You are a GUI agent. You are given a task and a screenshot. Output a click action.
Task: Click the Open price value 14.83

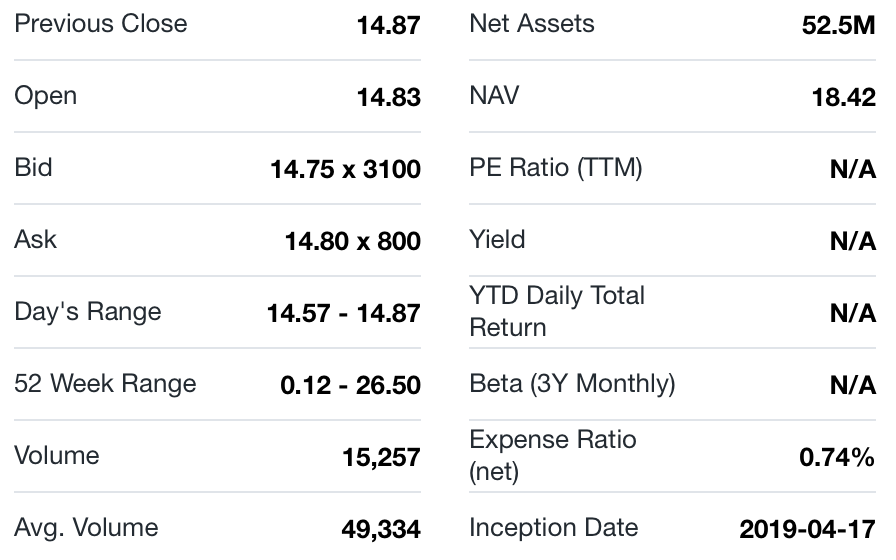388,98
